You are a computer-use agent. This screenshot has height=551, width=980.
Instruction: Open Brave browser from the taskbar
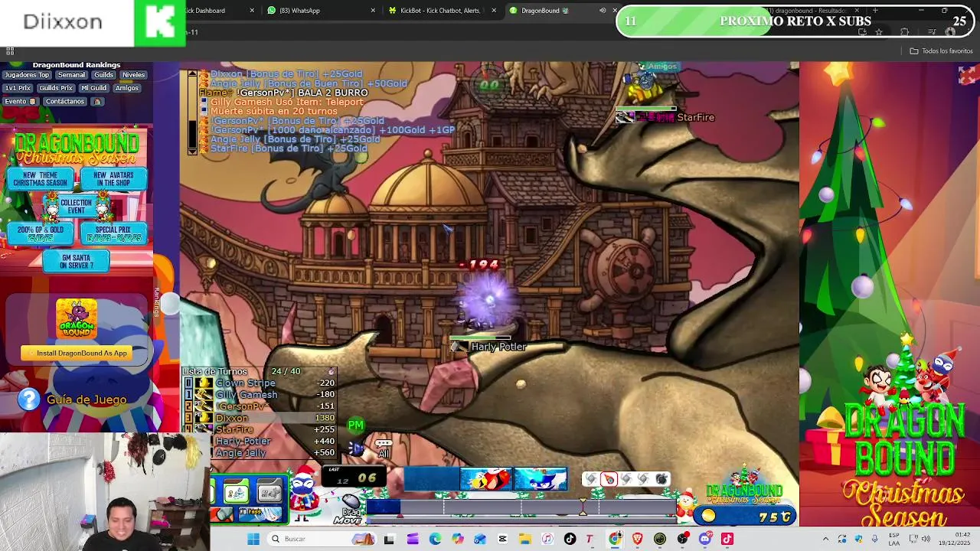point(637,539)
